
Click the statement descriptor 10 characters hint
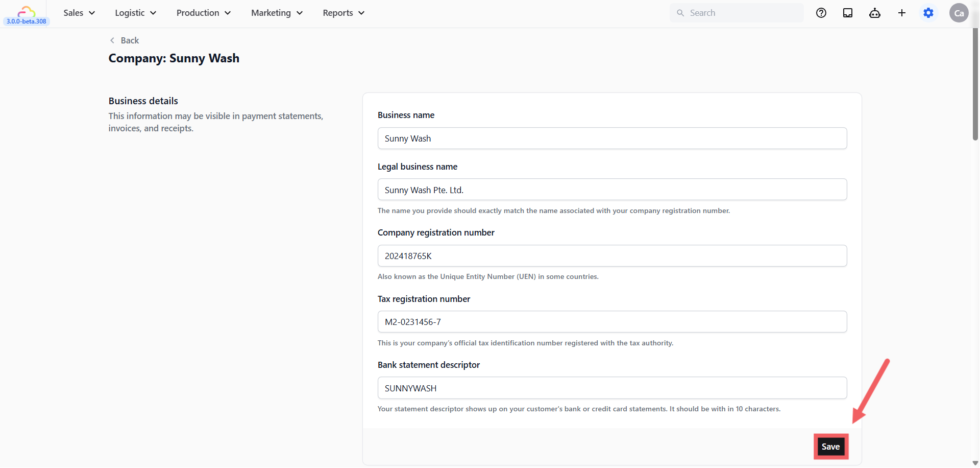[x=579, y=409]
